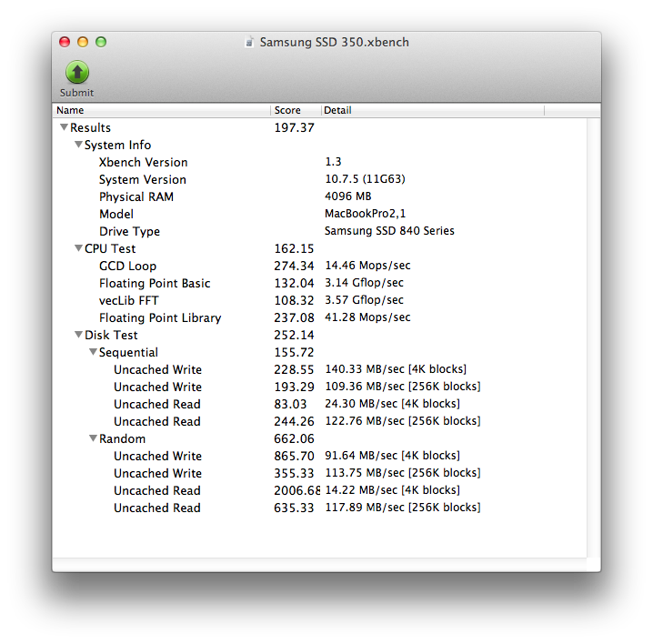Click detail '24.30 MB/sec [4K blocks]'
653x644 pixels.
(x=392, y=404)
